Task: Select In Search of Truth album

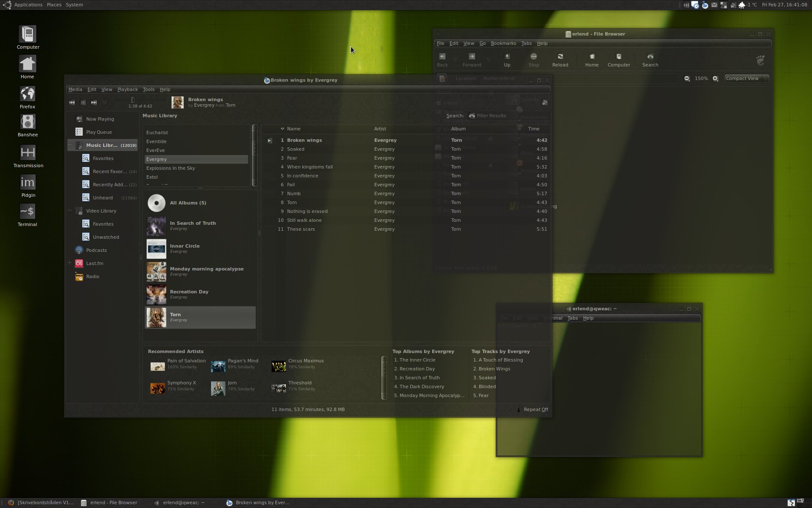Action: click(200, 226)
